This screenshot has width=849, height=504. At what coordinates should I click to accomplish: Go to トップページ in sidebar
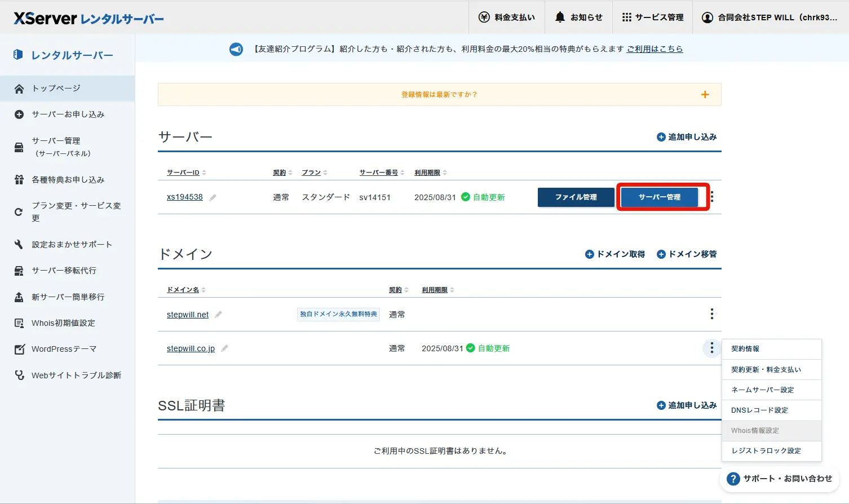[x=67, y=89]
